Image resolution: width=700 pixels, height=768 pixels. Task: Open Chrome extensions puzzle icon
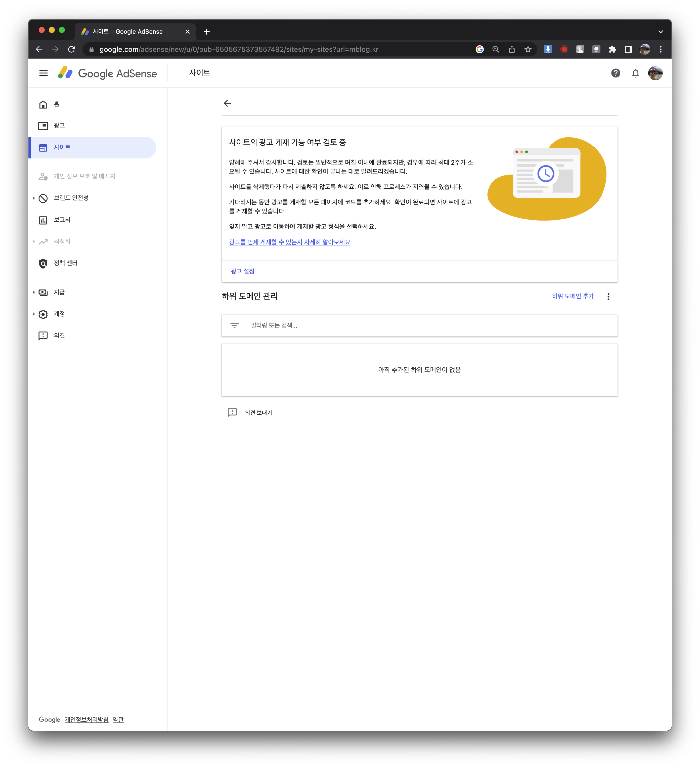click(612, 50)
